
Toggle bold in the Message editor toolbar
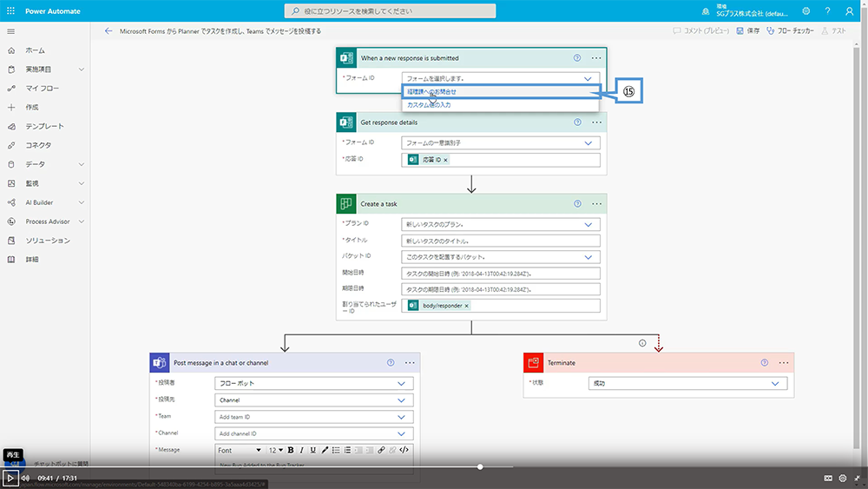[x=290, y=450]
